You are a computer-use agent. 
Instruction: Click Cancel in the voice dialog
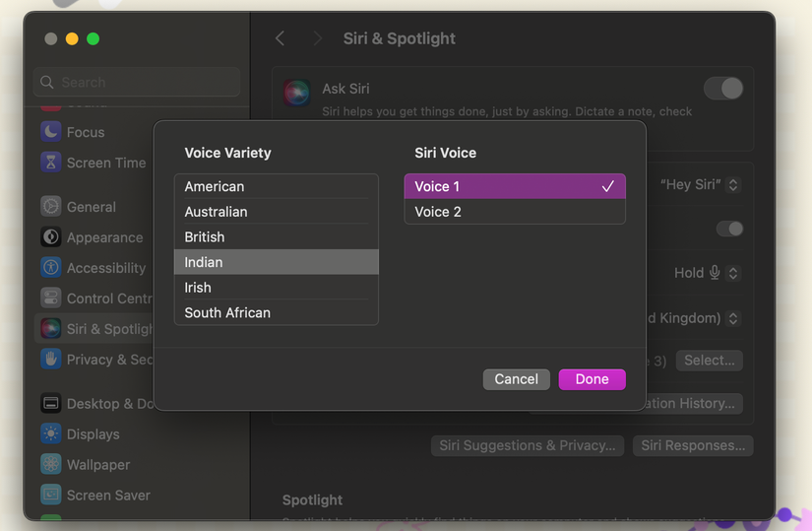[516, 379]
